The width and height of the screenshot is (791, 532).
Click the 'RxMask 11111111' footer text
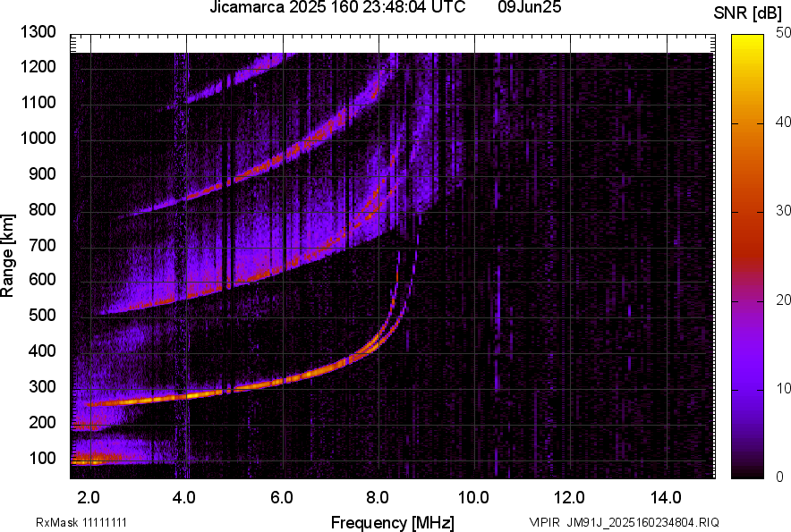click(x=81, y=522)
